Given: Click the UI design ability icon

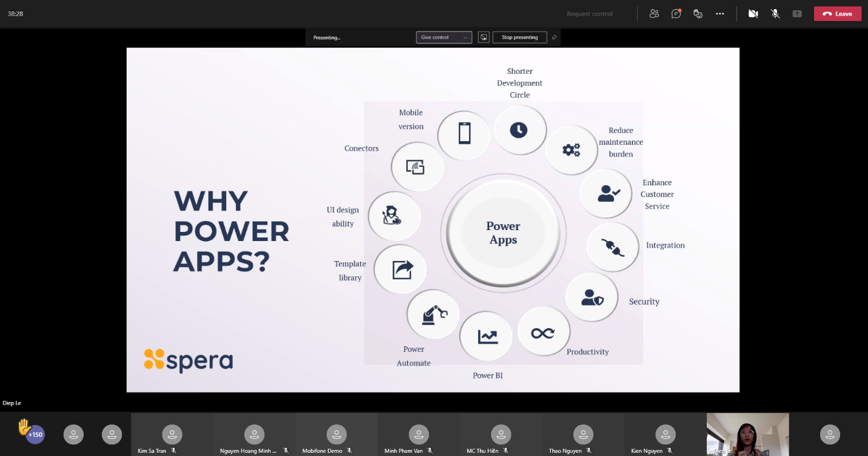Looking at the screenshot, I should 393,216.
